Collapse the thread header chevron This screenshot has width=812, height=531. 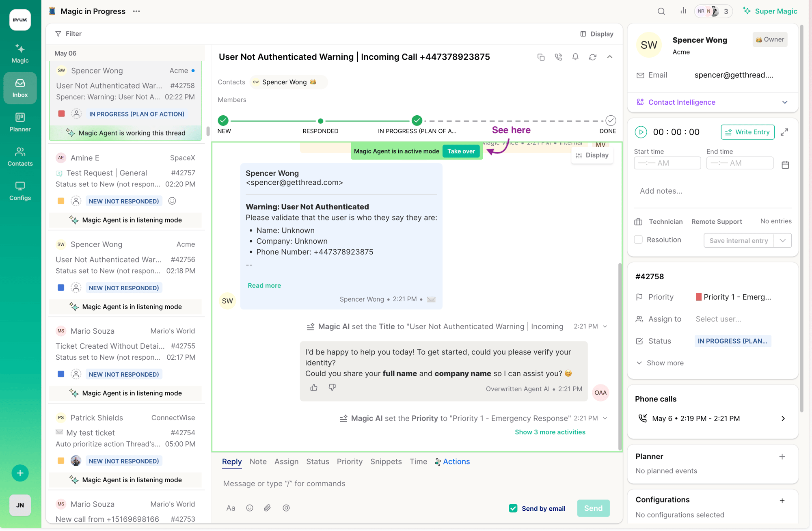point(610,57)
